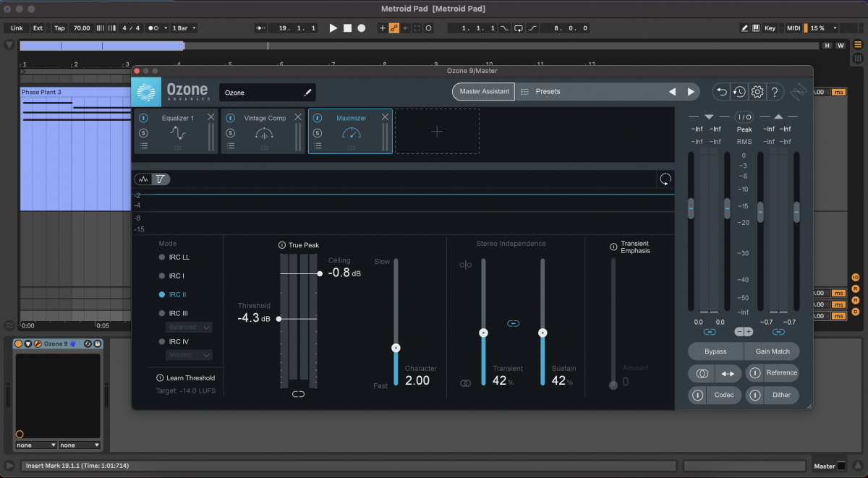
Task: Solo the Equalizer 1 module
Action: tap(143, 132)
